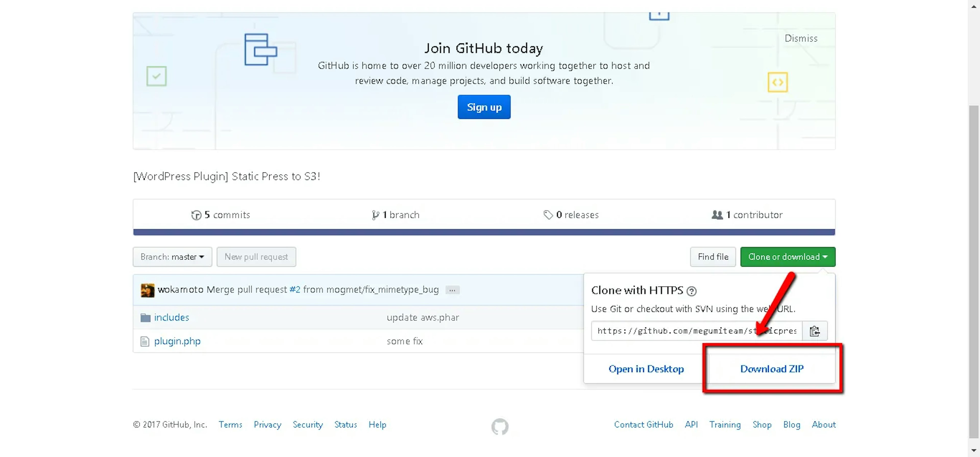The image size is (980, 457).
Task: Click the releases tag icon
Action: click(548, 215)
